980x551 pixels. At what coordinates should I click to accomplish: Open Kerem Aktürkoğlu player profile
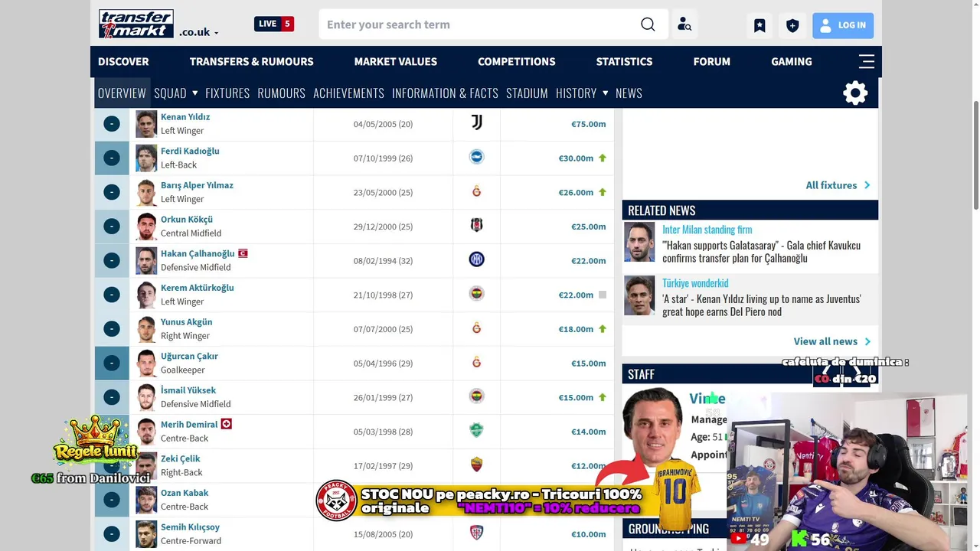point(197,288)
